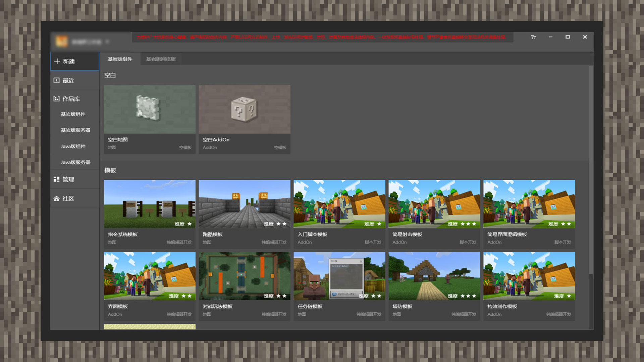Click the 社区 label in sidebar
This screenshot has width=644, height=362.
[68, 198]
